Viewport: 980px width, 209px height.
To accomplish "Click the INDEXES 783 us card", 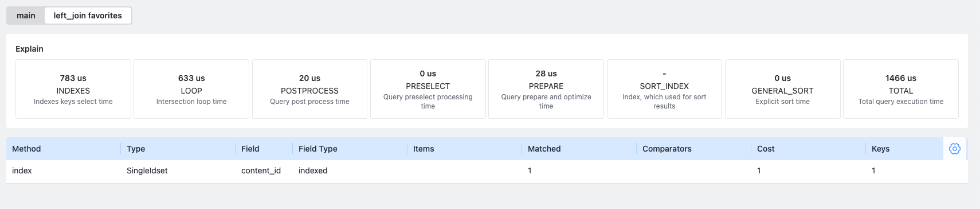I will [x=73, y=89].
